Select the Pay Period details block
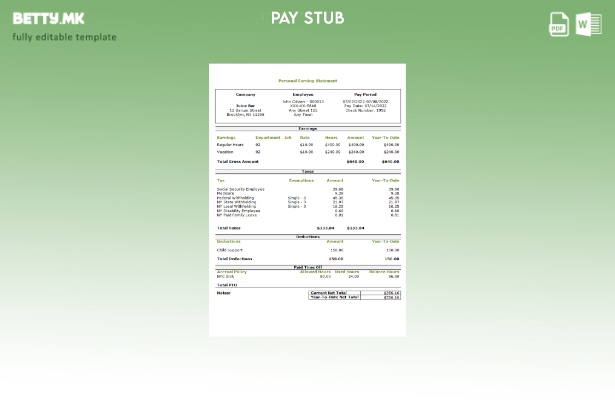Viewport: 615px width, 400px height. [365, 105]
